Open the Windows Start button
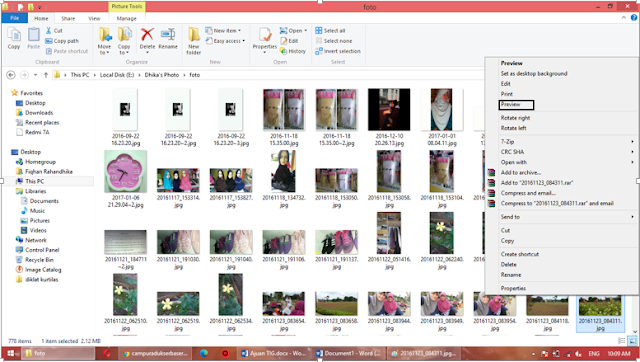The image size is (640, 362). (x=10, y=353)
